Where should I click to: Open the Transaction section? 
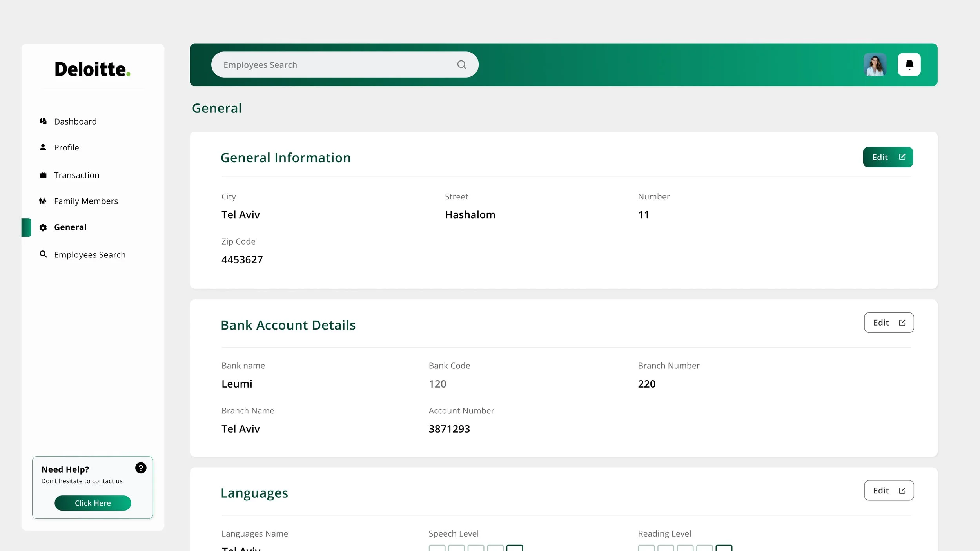click(x=76, y=175)
